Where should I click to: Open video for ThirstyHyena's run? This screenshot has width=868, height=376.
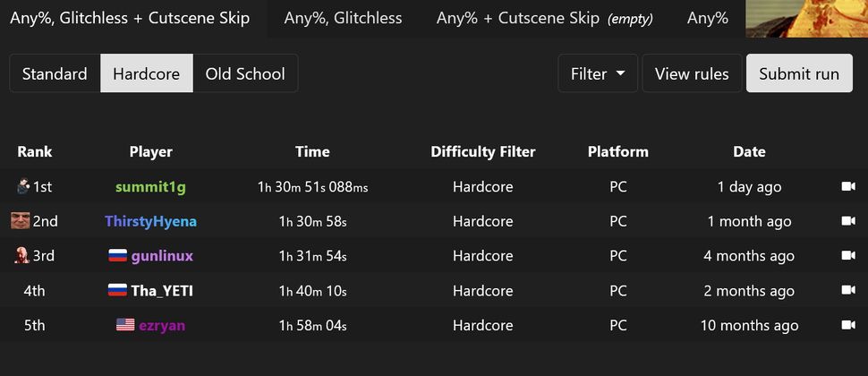coord(848,221)
